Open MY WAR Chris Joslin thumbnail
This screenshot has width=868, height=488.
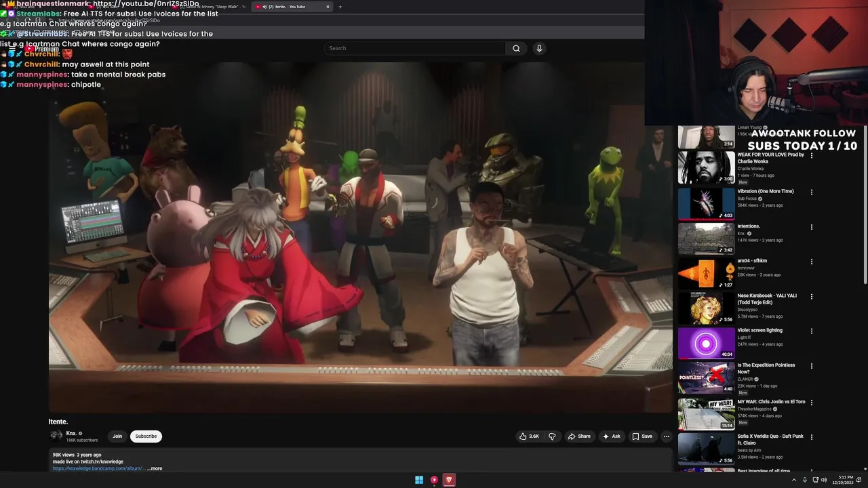coord(706,413)
